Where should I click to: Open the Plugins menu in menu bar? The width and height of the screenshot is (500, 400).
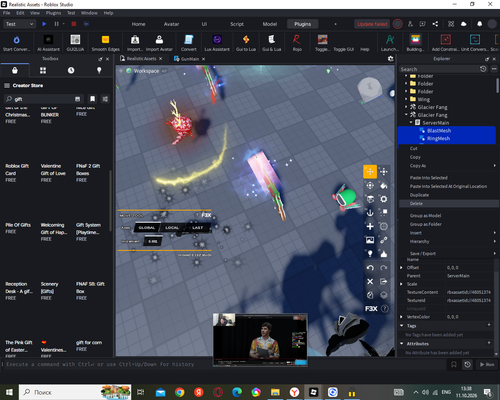[x=53, y=13]
